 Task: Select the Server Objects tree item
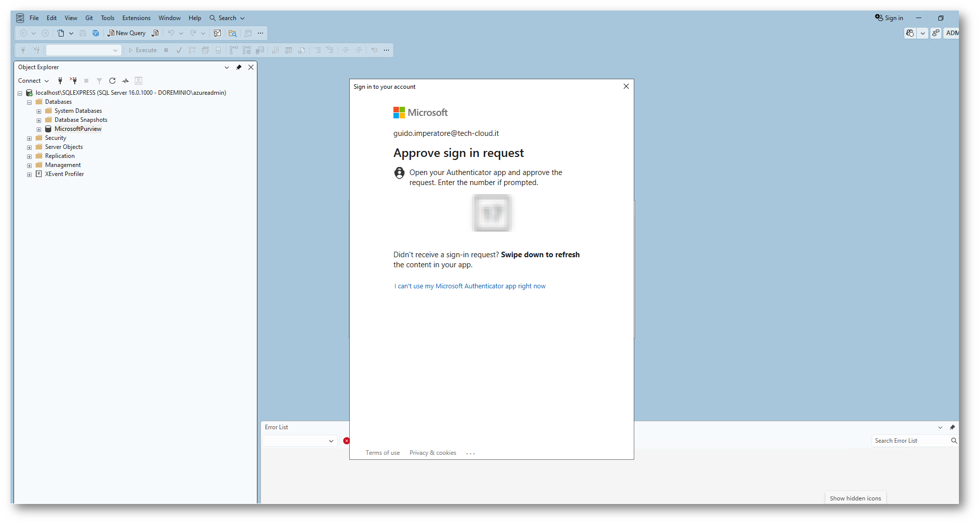pyautogui.click(x=64, y=147)
